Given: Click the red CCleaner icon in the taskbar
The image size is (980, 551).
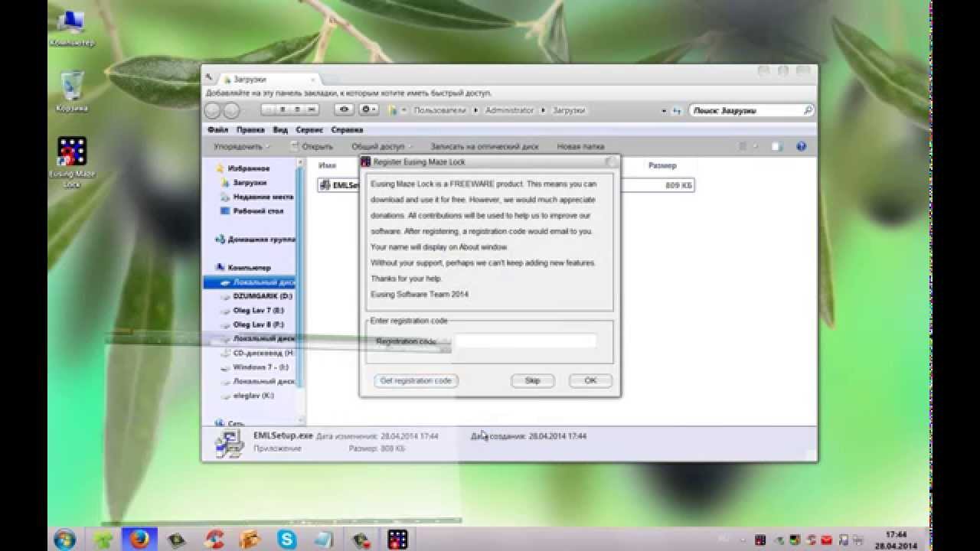Looking at the screenshot, I should 214,540.
